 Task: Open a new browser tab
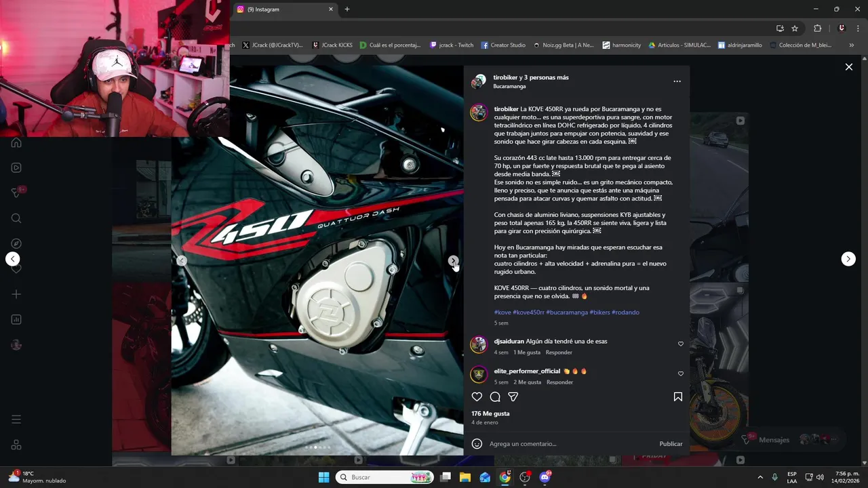tap(347, 9)
